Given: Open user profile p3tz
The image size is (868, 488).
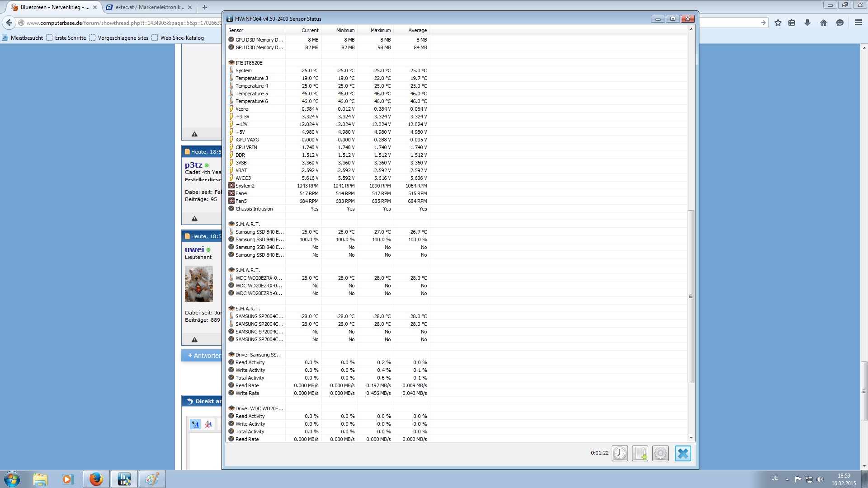Looking at the screenshot, I should [x=193, y=165].
